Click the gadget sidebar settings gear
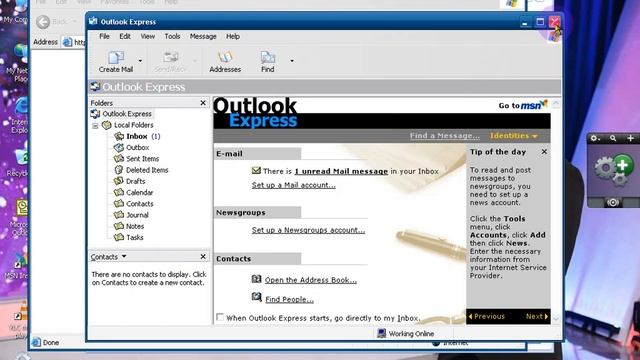 [595, 138]
